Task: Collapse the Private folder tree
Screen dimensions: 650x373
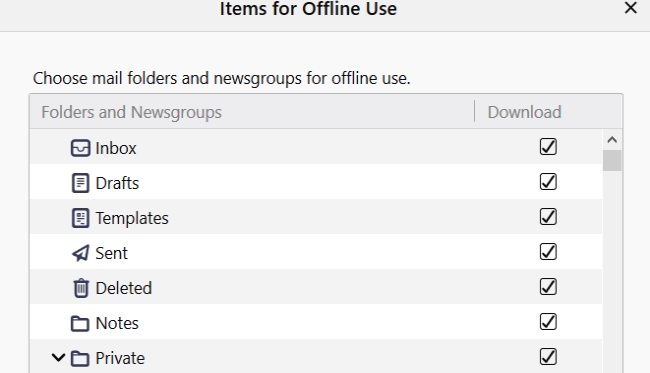Action: point(58,357)
